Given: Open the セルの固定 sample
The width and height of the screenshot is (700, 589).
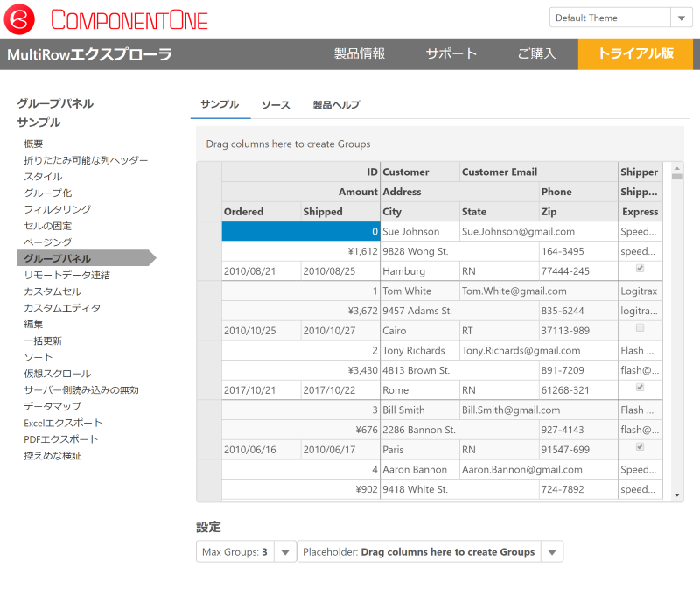Looking at the screenshot, I should tap(48, 226).
